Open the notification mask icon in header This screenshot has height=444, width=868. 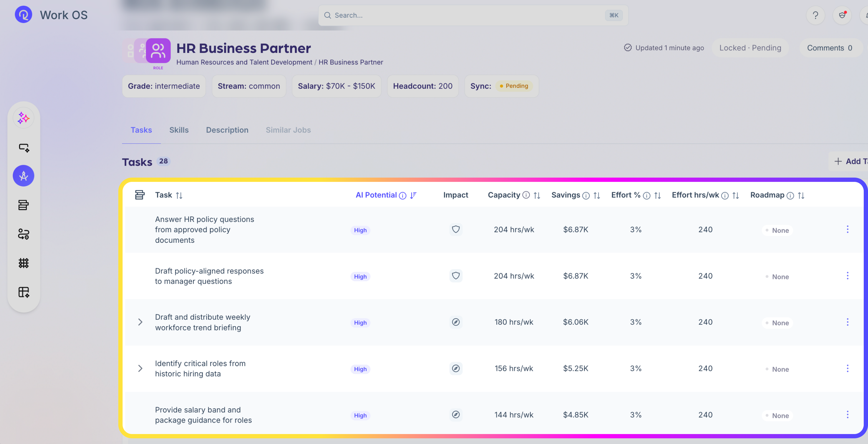842,15
